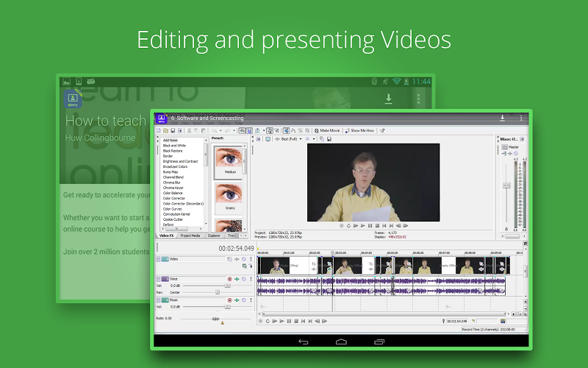Arm the Voice track for record
Screen dimensions: 588x368
coord(229,279)
